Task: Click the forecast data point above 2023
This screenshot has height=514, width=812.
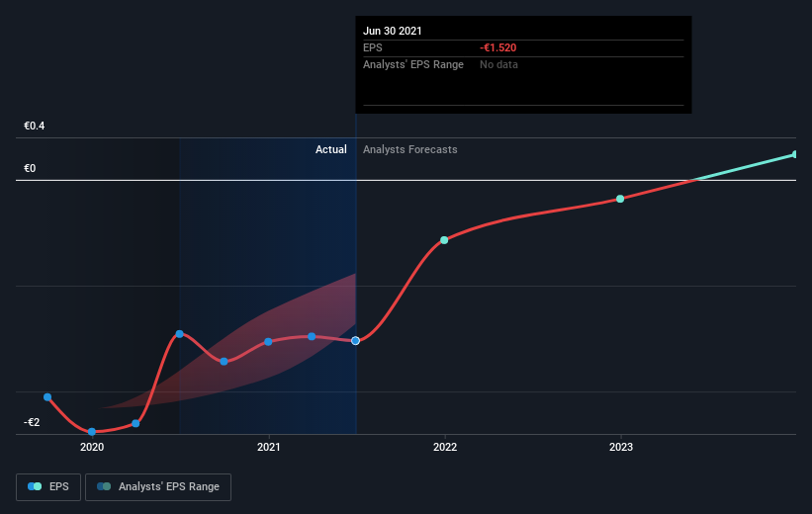Action: point(620,199)
